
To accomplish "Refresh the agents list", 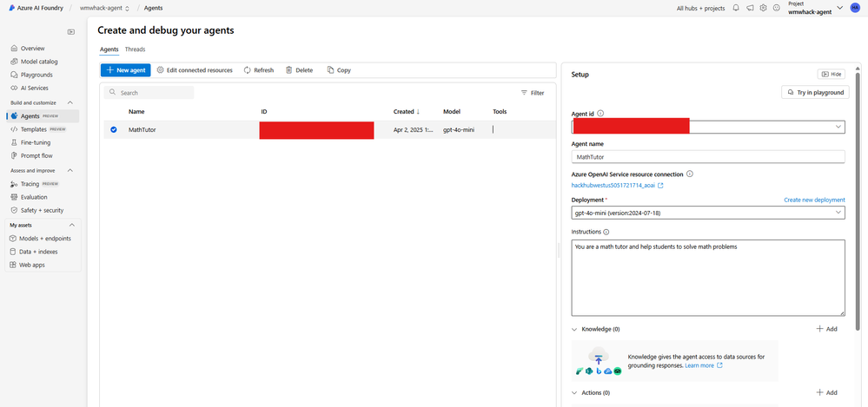I will (259, 70).
